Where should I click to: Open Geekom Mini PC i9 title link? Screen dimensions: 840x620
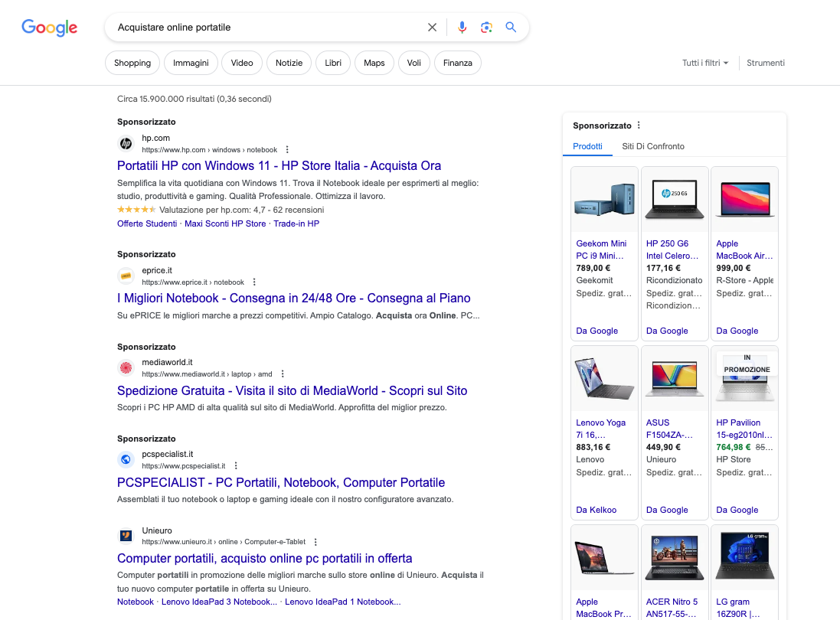(x=601, y=250)
